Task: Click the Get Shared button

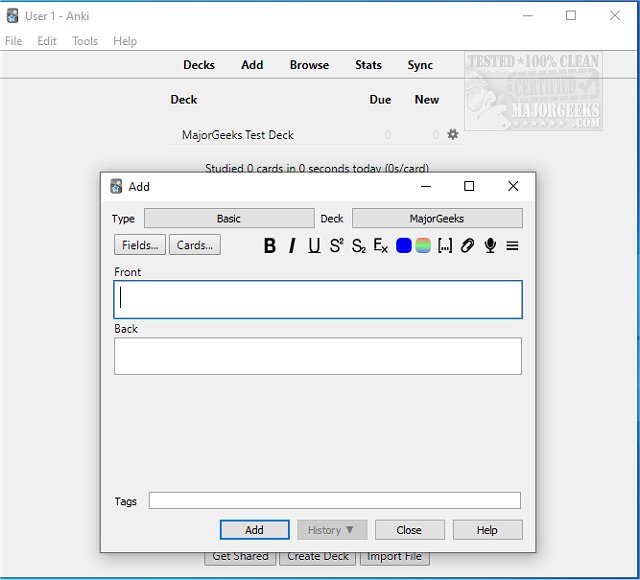Action: click(x=240, y=558)
